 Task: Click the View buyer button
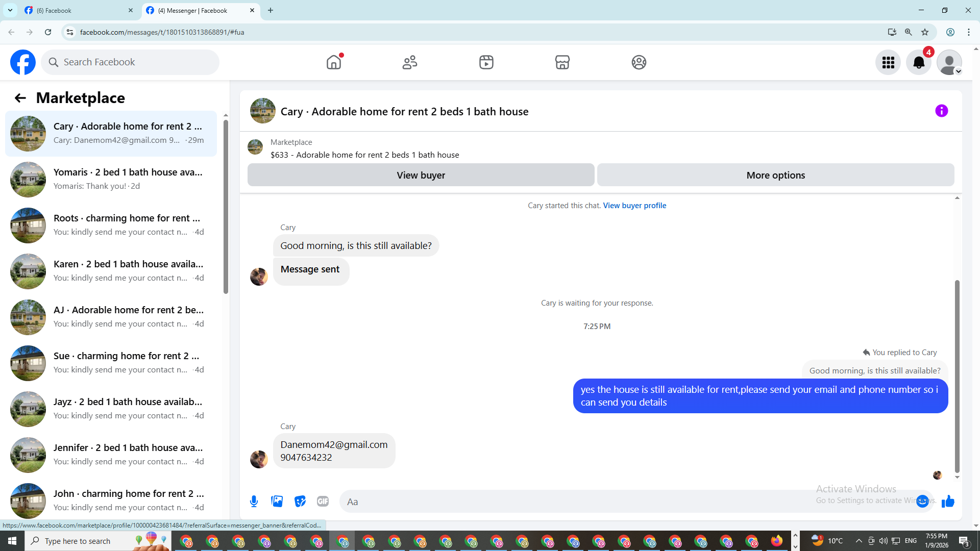point(421,175)
